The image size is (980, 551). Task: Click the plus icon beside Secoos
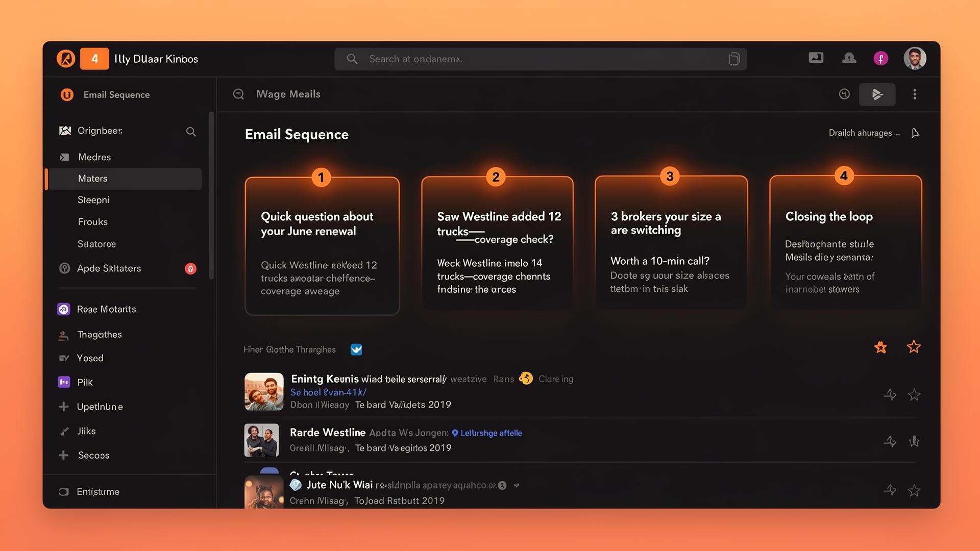coord(63,455)
